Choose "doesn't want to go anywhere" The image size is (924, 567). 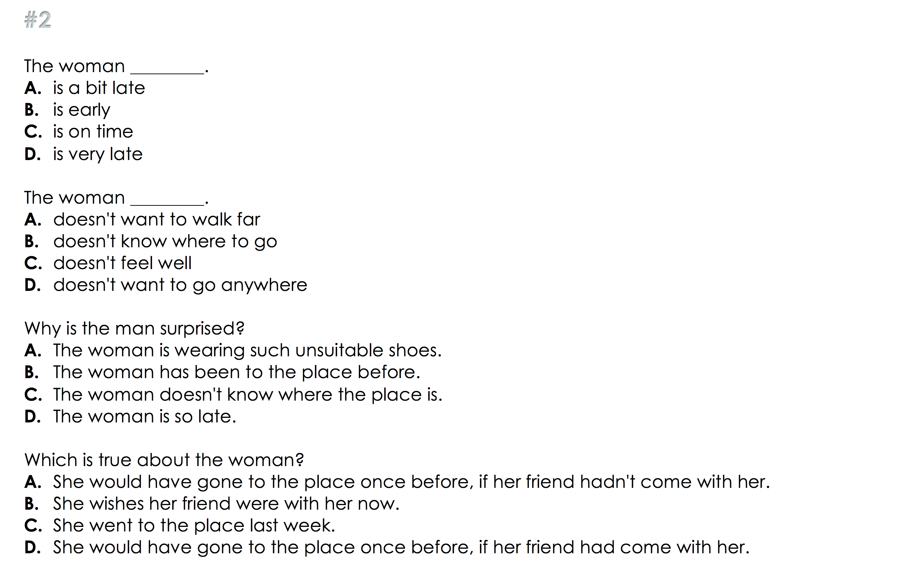tap(180, 285)
